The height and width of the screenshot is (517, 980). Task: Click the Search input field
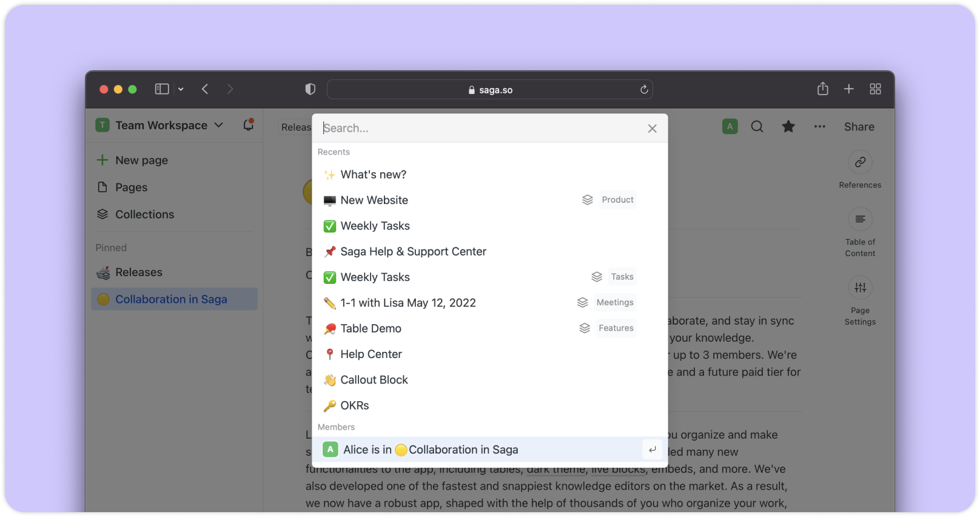pos(479,128)
